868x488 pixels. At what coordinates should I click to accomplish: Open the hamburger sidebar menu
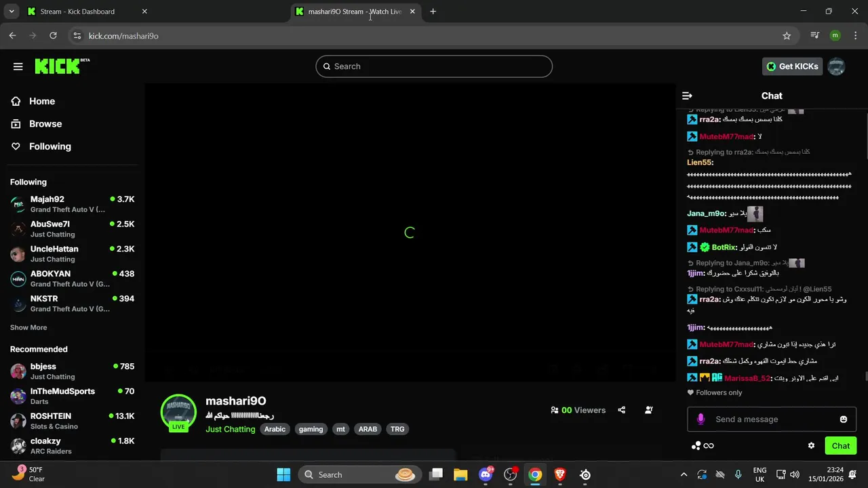(18, 66)
